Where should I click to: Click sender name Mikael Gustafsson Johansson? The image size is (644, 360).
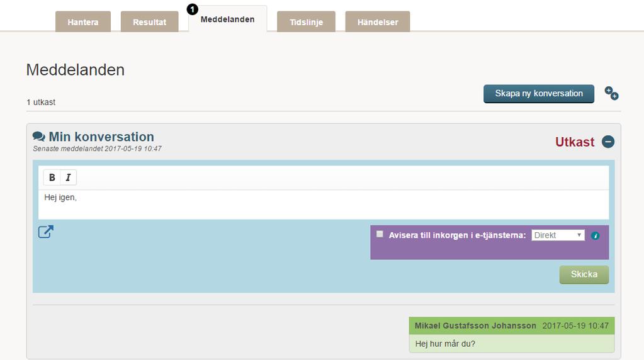tap(475, 325)
